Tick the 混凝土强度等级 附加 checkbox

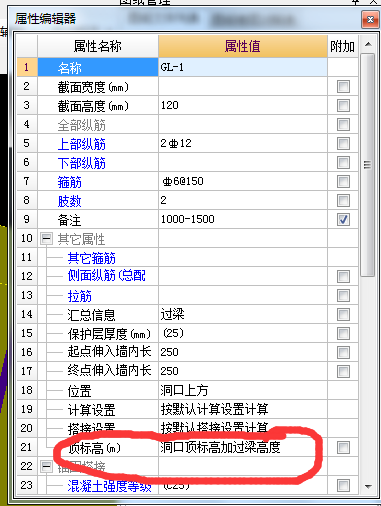point(343,485)
